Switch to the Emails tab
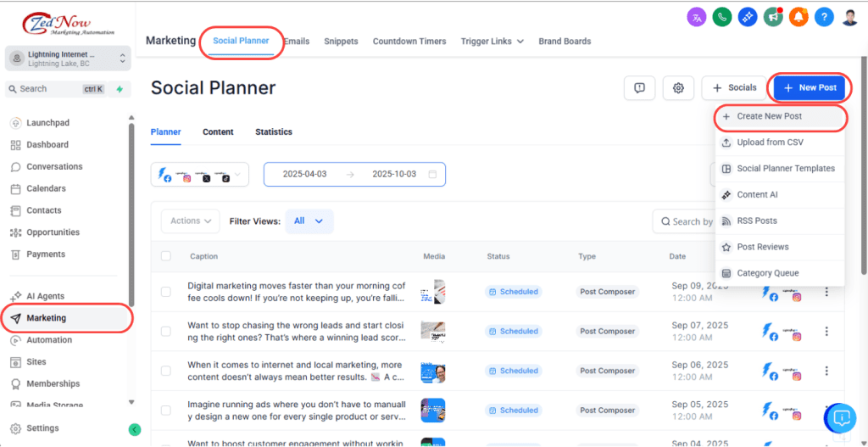 (297, 41)
